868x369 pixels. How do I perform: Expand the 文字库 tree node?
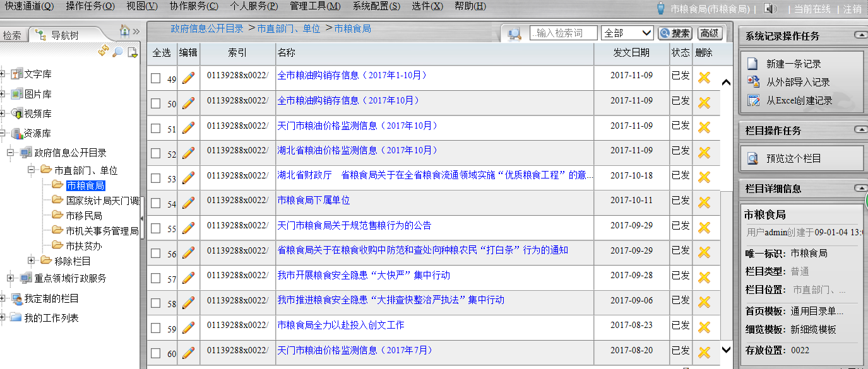pos(3,74)
